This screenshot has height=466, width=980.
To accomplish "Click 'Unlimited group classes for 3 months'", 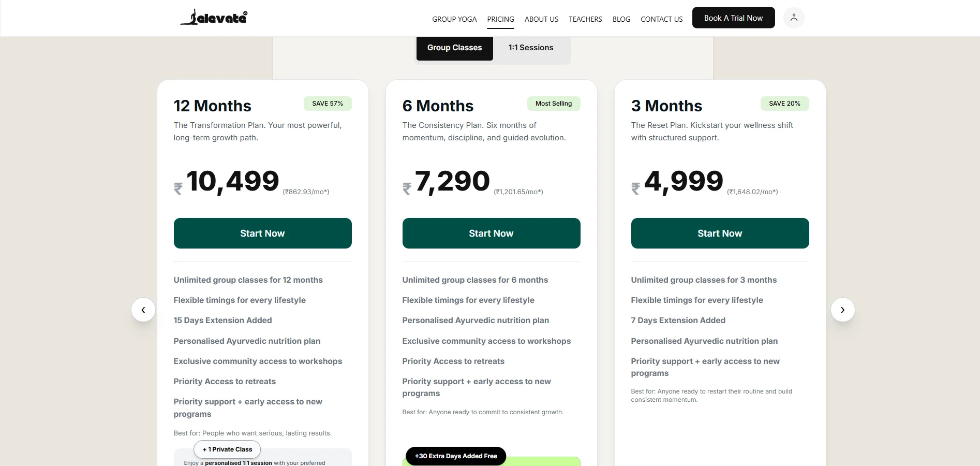I will point(704,280).
